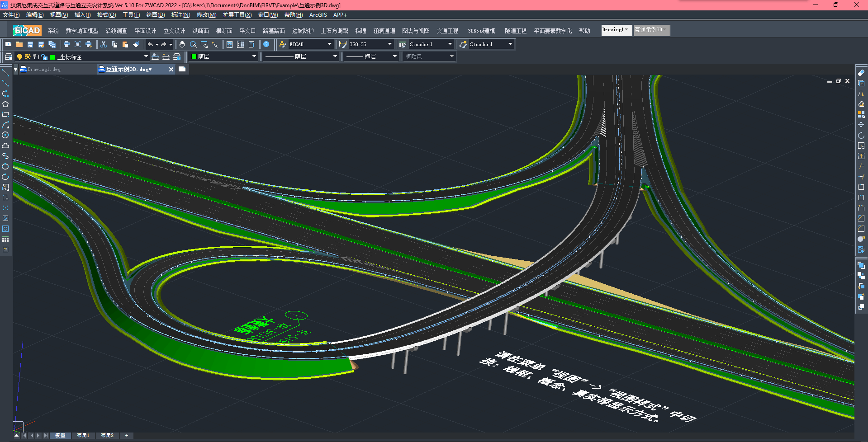This screenshot has width=868, height=442.
Task: Open the 绘图(D) menu
Action: pyautogui.click(x=155, y=15)
